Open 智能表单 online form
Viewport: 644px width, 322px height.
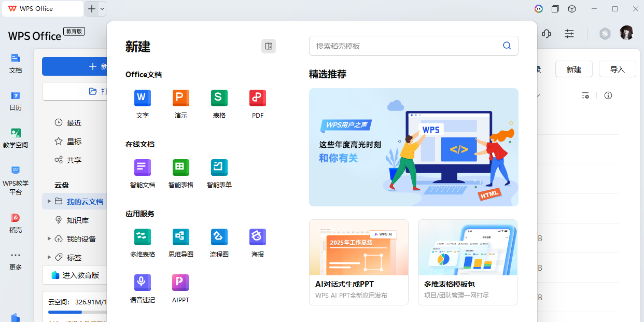click(x=219, y=174)
